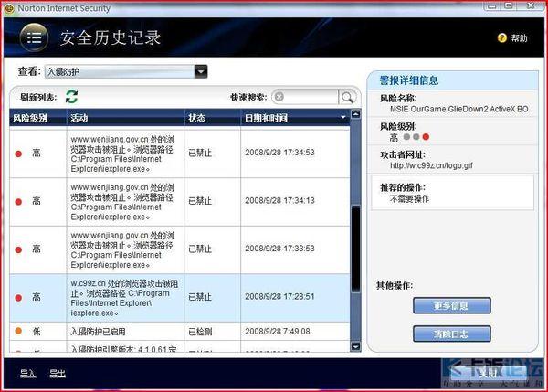548x392 pixels.
Task: Click the quick search input field
Action: pyautogui.click(x=310, y=97)
